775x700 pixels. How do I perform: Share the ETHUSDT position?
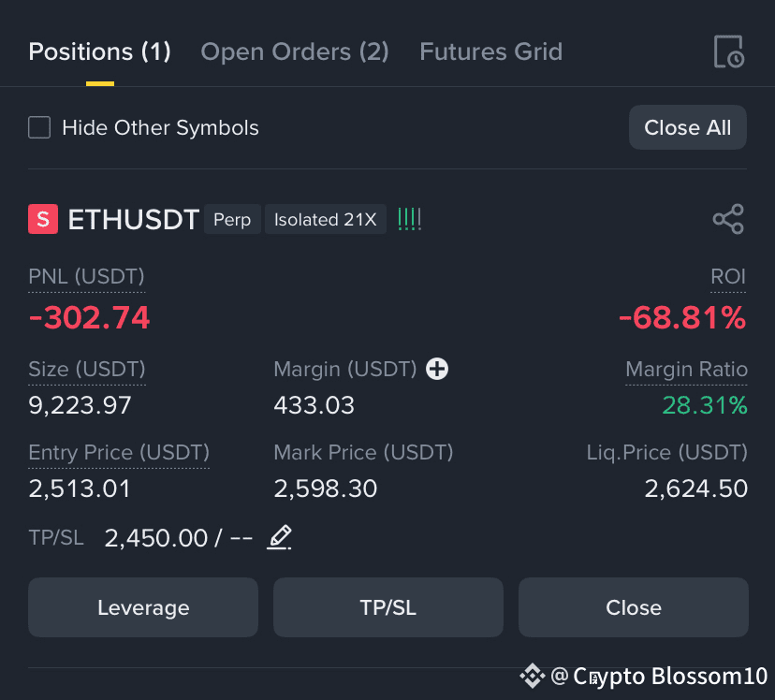pyautogui.click(x=728, y=219)
